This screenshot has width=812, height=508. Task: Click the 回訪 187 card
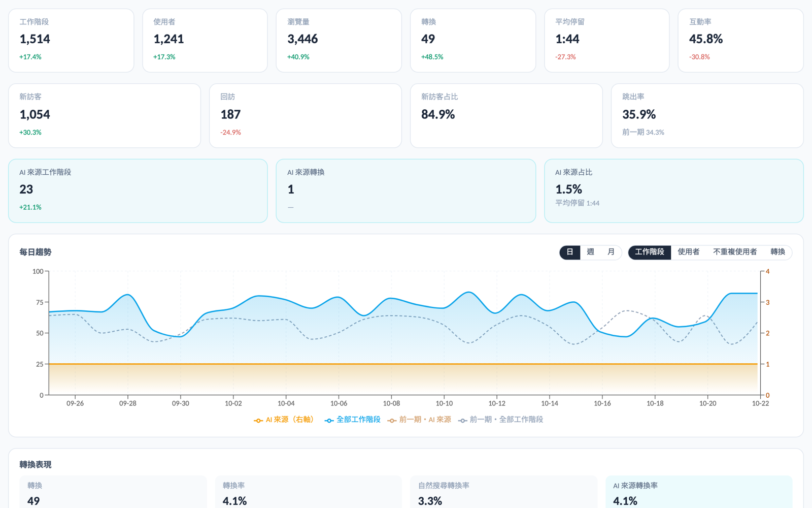tap(306, 116)
